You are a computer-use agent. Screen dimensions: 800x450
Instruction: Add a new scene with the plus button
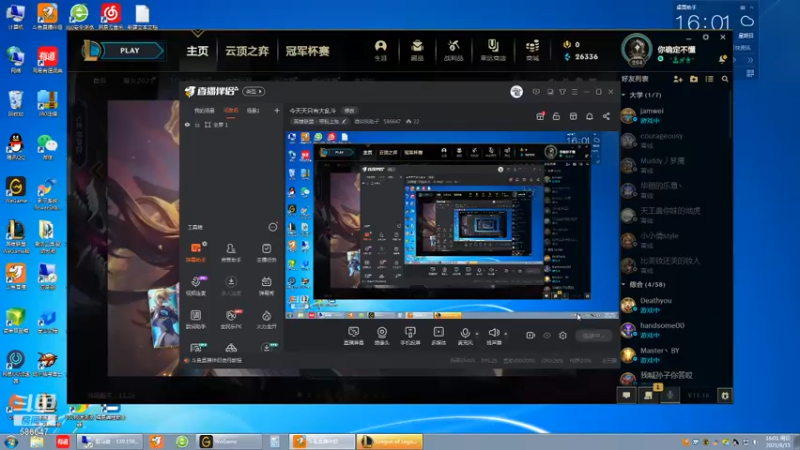tap(277, 110)
